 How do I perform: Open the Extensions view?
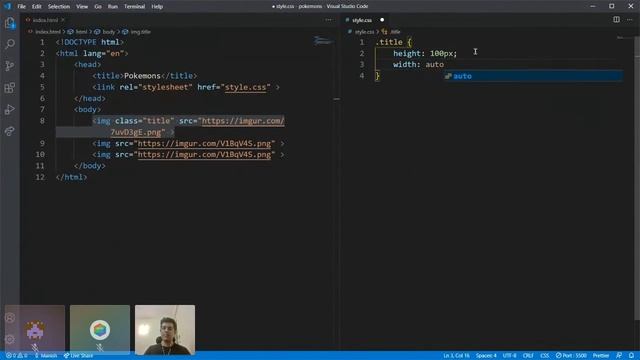[x=10, y=87]
